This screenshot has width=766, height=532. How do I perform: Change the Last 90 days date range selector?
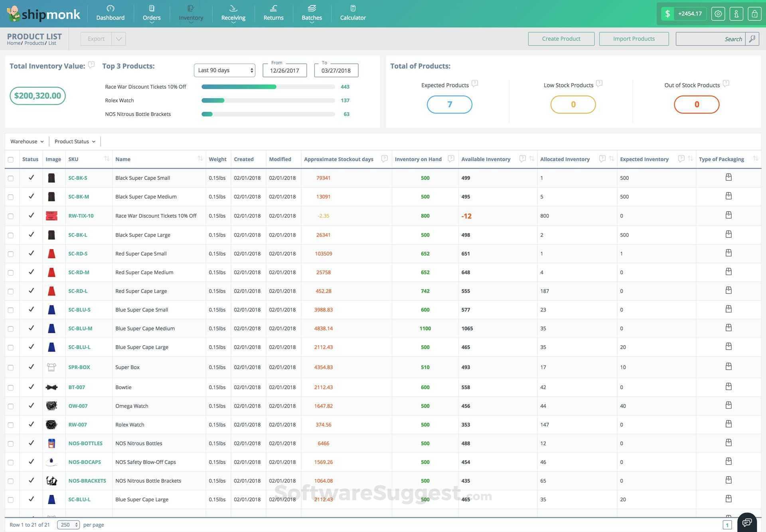[224, 70]
